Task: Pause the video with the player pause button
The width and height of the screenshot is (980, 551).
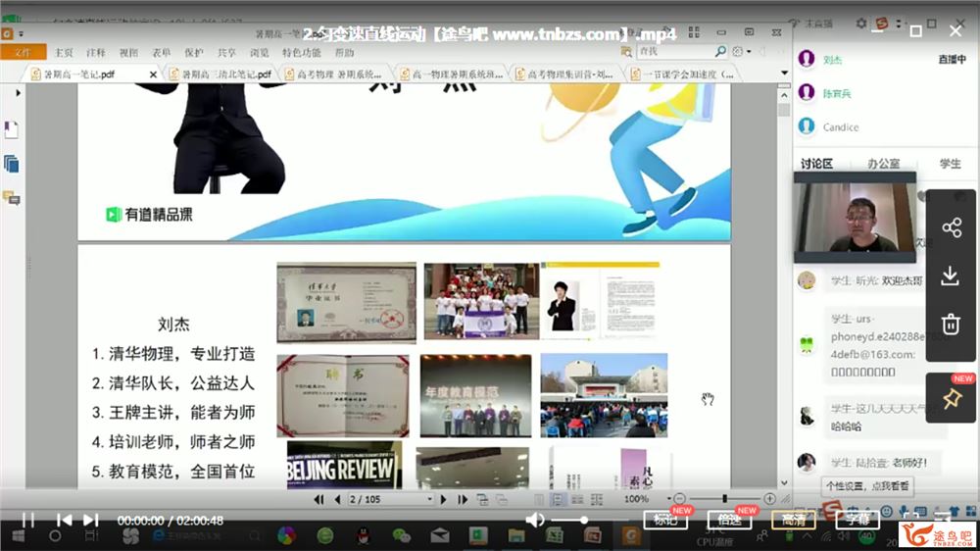Action: (x=28, y=521)
